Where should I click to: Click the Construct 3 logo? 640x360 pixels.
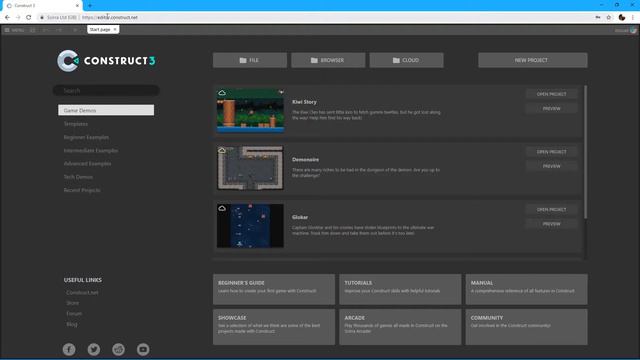tap(107, 61)
